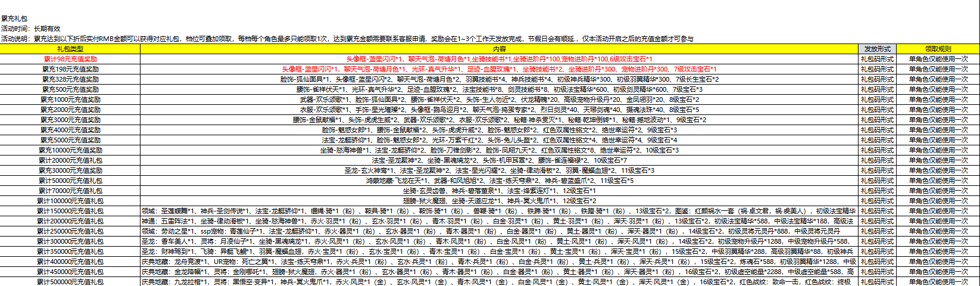Click the red 累计98元充值奖励 cell
The width and height of the screenshot is (980, 286).
[70, 59]
